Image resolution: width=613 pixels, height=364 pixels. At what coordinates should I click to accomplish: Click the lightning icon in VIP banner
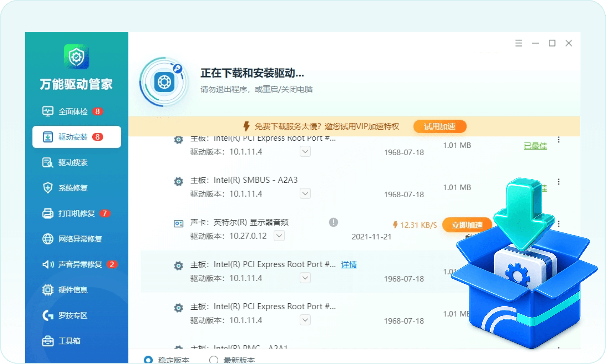[247, 126]
